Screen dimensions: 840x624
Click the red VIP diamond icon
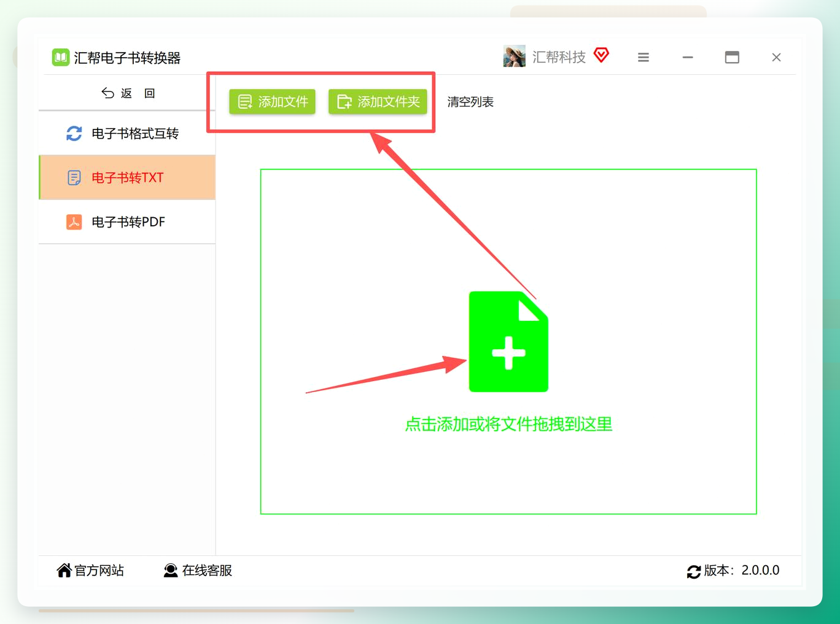tap(602, 55)
